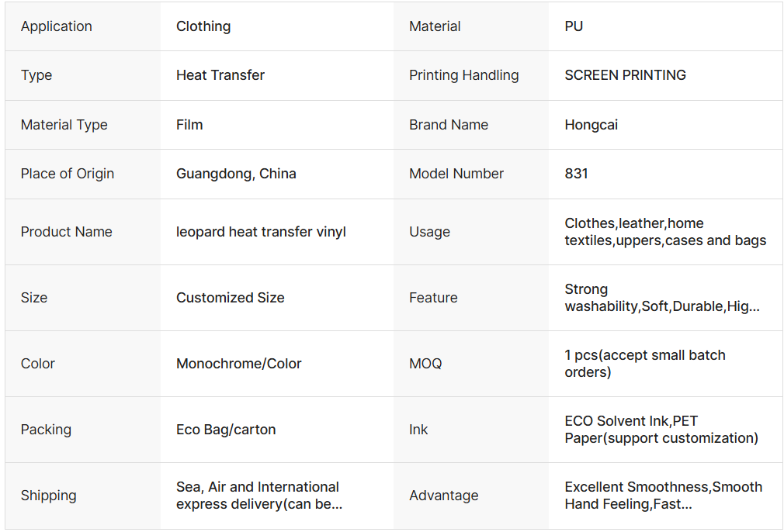Image resolution: width=784 pixels, height=532 pixels.
Task: Click the Heat Transfer value
Action: tap(220, 75)
